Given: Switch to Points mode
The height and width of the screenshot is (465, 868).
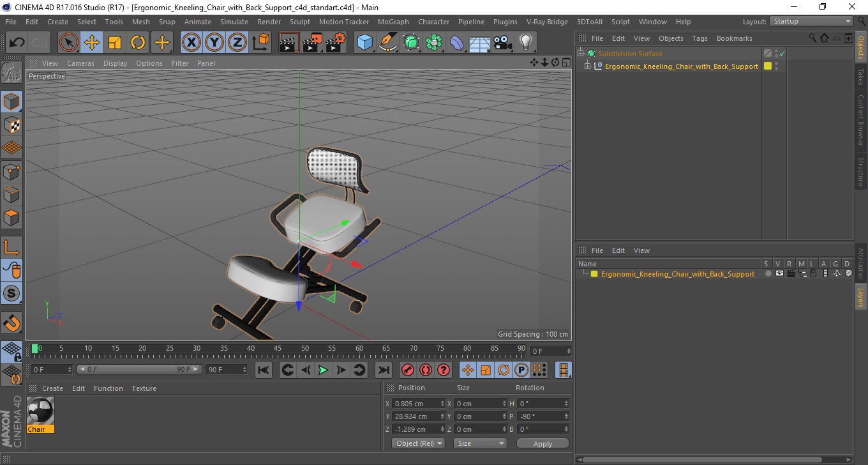Looking at the screenshot, I should coord(11,171).
